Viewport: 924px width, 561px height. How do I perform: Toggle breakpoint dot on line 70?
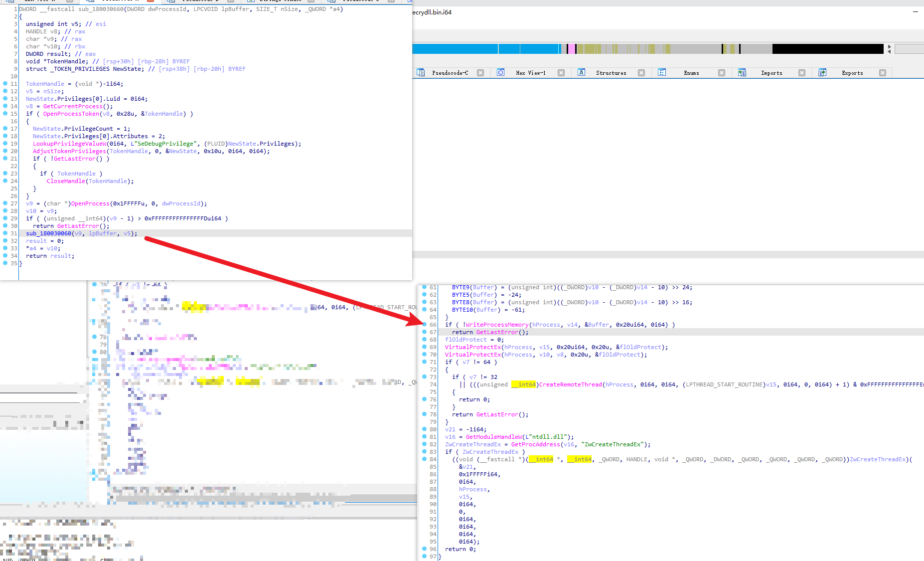point(425,355)
